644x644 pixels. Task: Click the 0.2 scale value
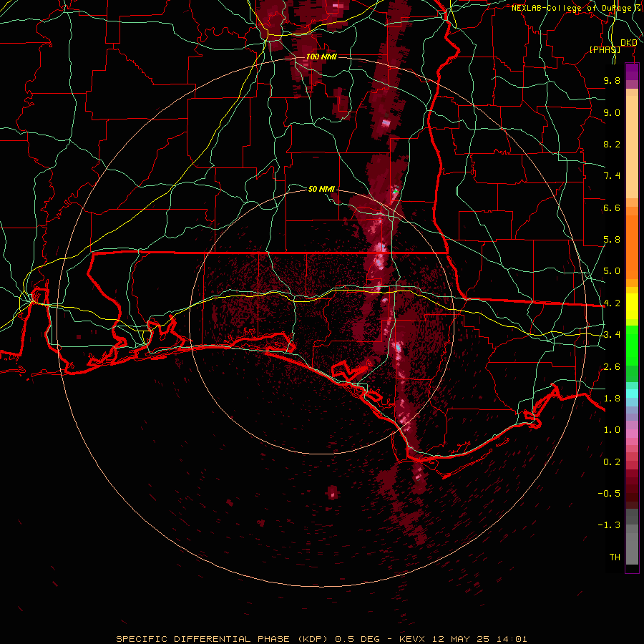[x=612, y=462]
